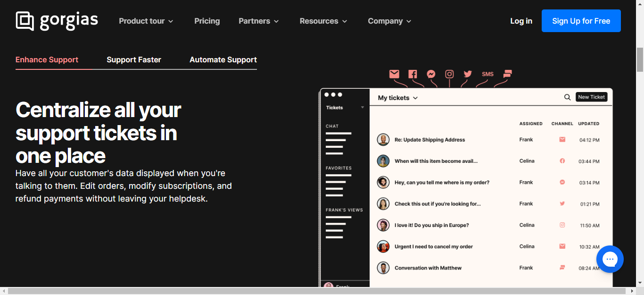Image resolution: width=644 pixels, height=295 pixels.
Task: Click the email icon in Update Shipping Address row
Action: pos(562,140)
